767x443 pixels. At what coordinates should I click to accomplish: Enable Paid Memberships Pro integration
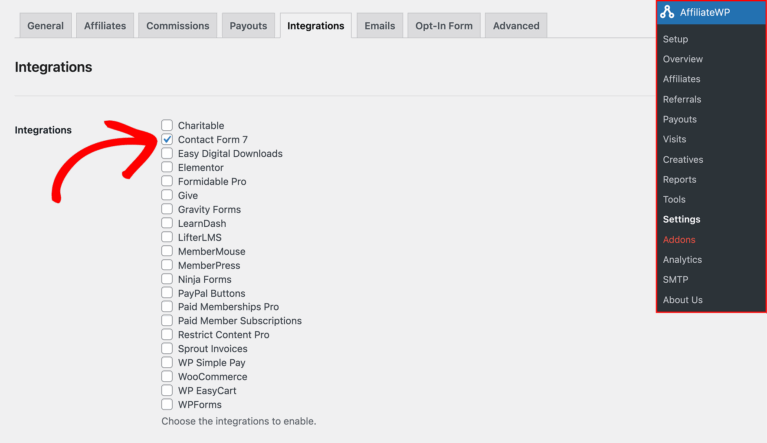[x=167, y=307]
